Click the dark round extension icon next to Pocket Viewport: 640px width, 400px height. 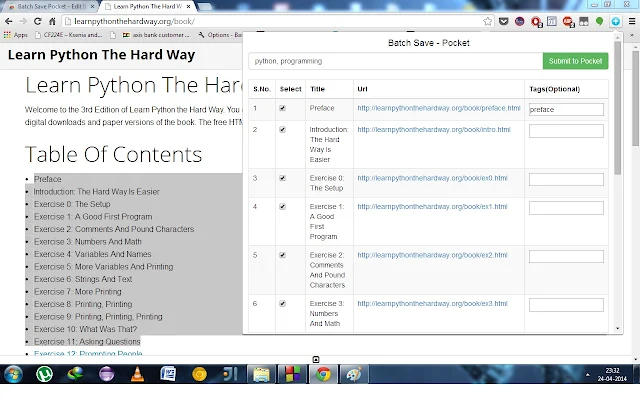click(x=520, y=21)
